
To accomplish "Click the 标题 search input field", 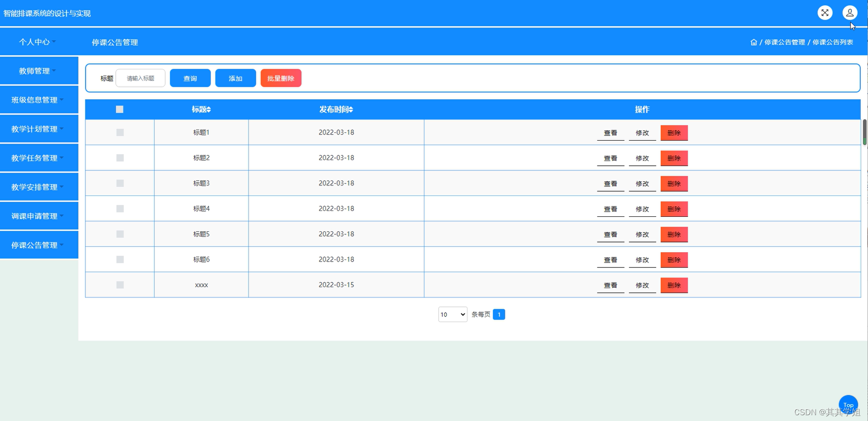I will pos(141,78).
